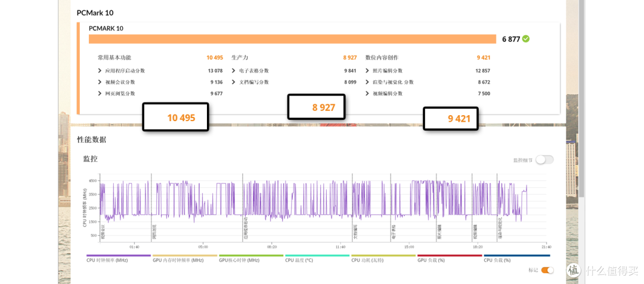Click the 8 099 writing score
This screenshot has width=644, height=284.
click(x=351, y=82)
